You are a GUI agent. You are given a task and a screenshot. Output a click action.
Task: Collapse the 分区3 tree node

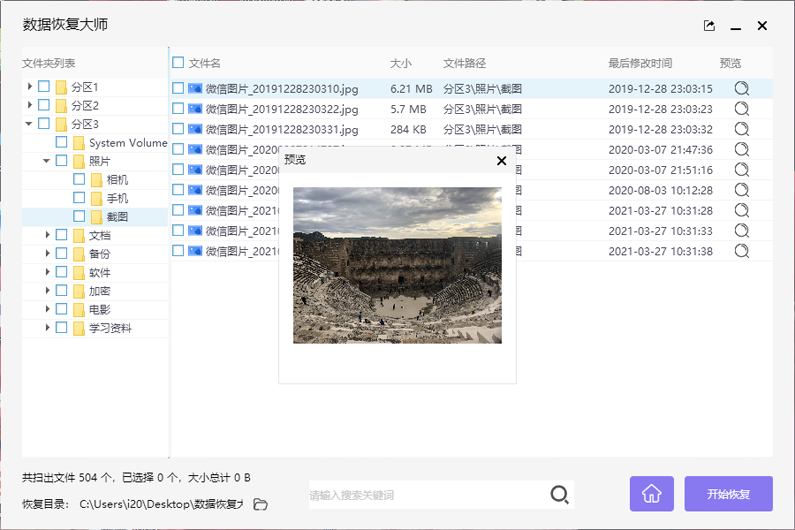[x=29, y=124]
